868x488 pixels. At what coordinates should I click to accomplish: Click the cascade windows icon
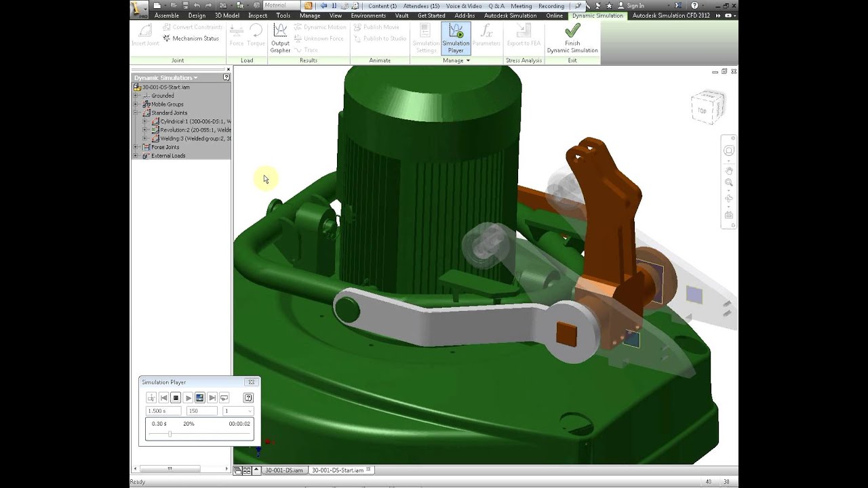(x=238, y=470)
